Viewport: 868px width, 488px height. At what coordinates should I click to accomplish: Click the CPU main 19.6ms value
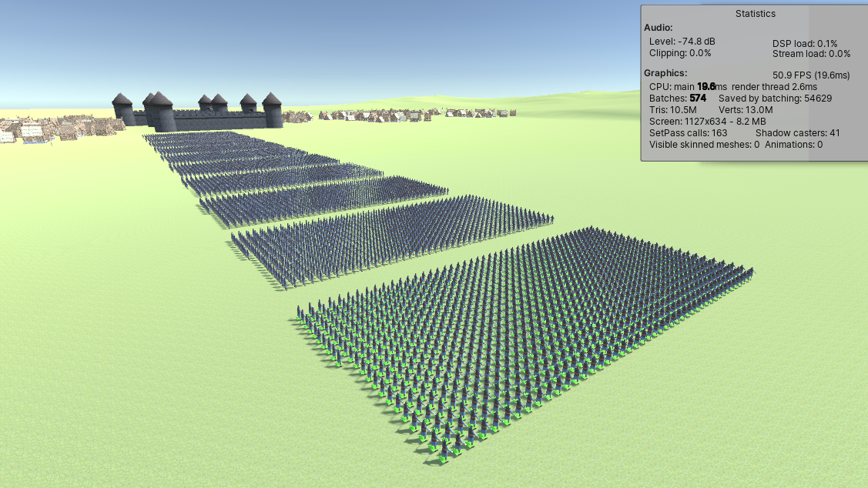point(688,87)
